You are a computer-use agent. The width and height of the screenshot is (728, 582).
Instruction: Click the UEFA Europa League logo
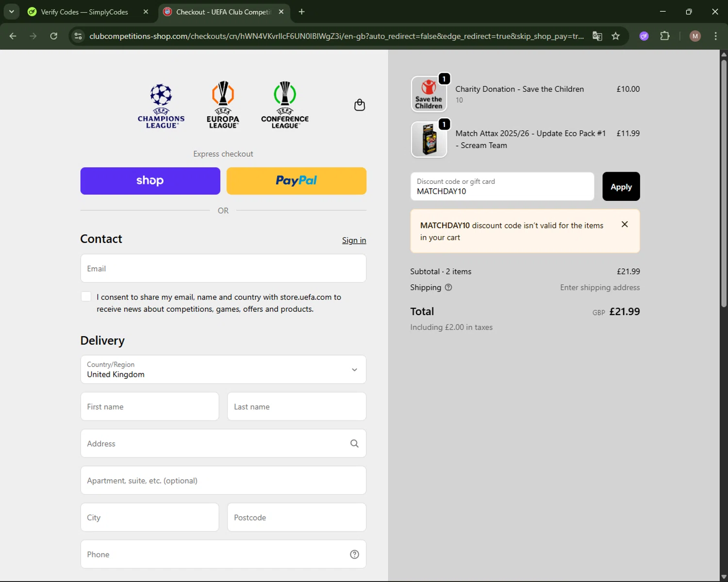(x=223, y=105)
